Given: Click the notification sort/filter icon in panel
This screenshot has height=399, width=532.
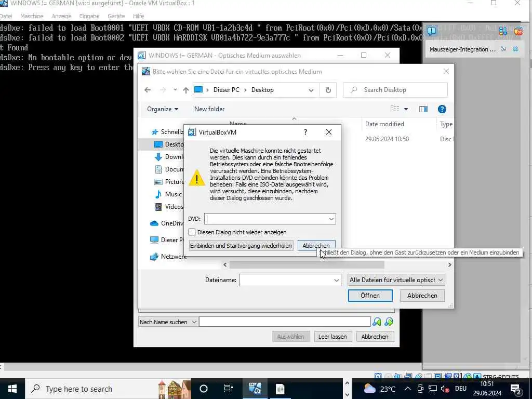Looking at the screenshot, I should [x=503, y=31].
